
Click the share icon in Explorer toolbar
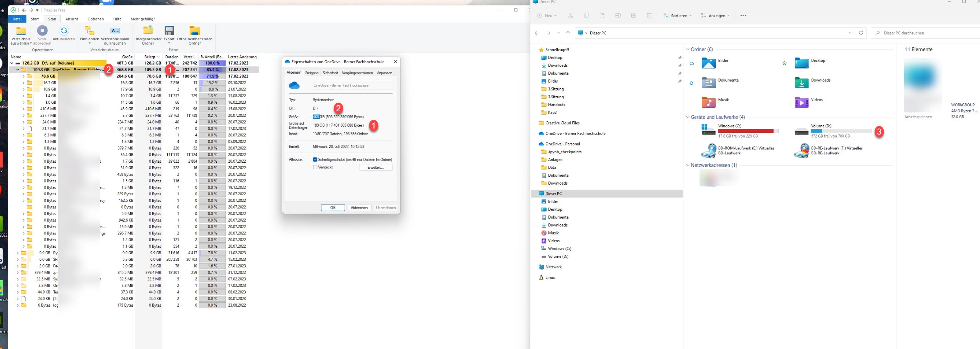[x=633, y=15]
